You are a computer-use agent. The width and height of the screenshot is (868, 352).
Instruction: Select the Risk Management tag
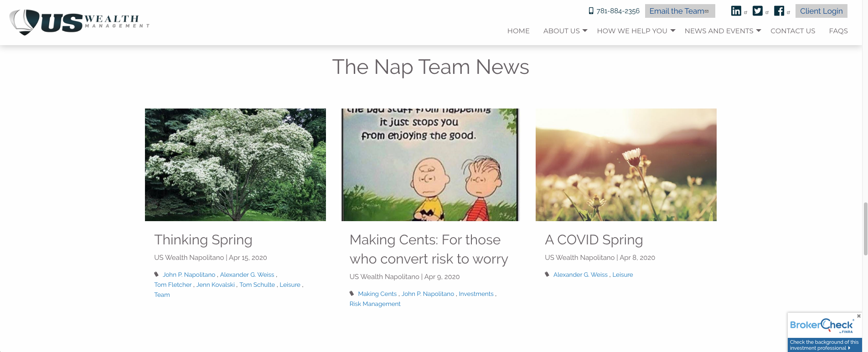[x=375, y=304]
